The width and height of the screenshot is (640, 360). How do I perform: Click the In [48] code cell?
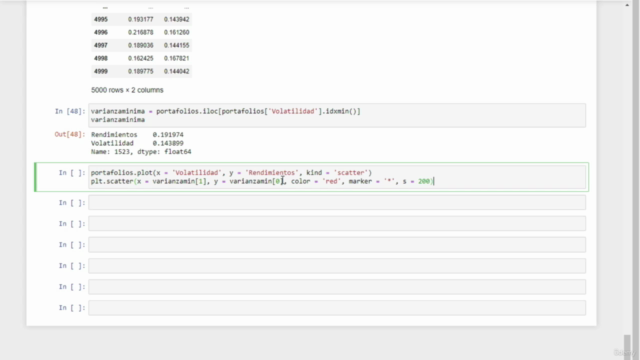tap(337, 116)
